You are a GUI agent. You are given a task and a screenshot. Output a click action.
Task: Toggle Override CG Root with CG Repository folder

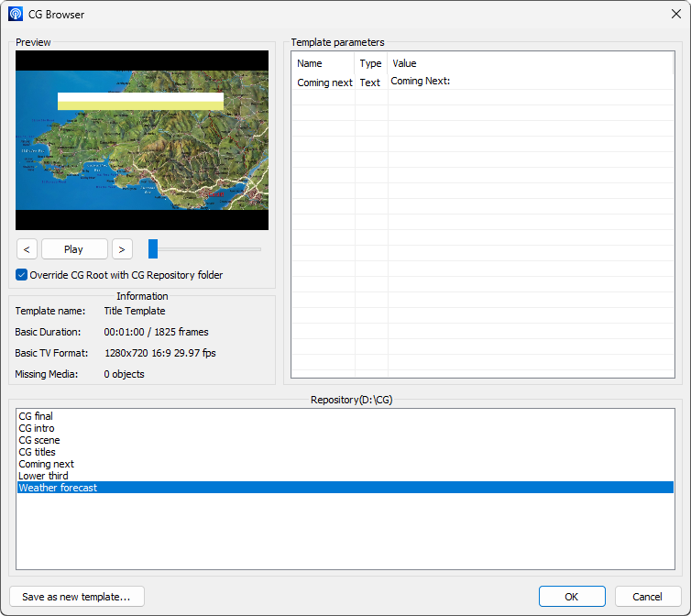[x=119, y=275]
